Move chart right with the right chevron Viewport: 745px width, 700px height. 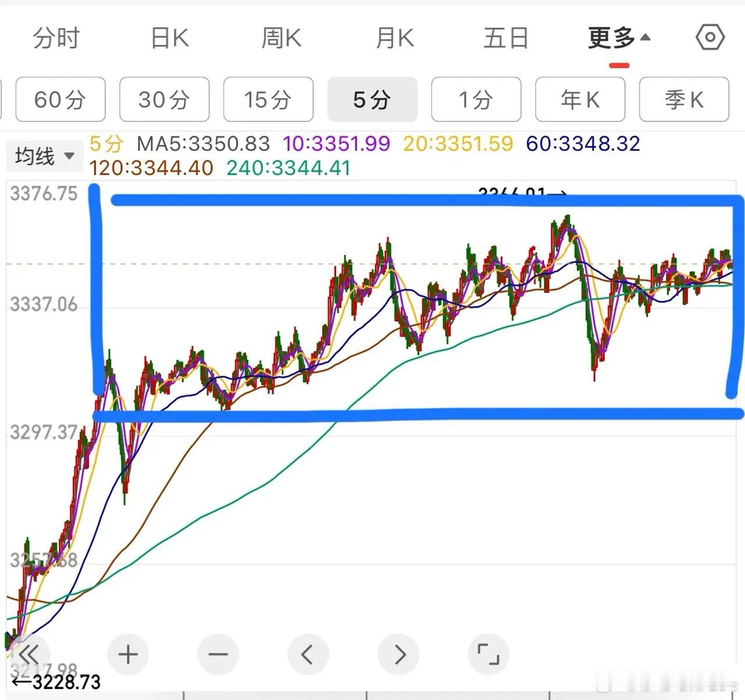pos(399,654)
